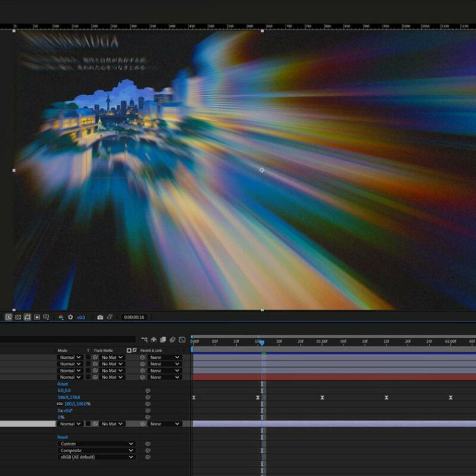Open blending mode dropdown on top layer

pyautogui.click(x=70, y=358)
